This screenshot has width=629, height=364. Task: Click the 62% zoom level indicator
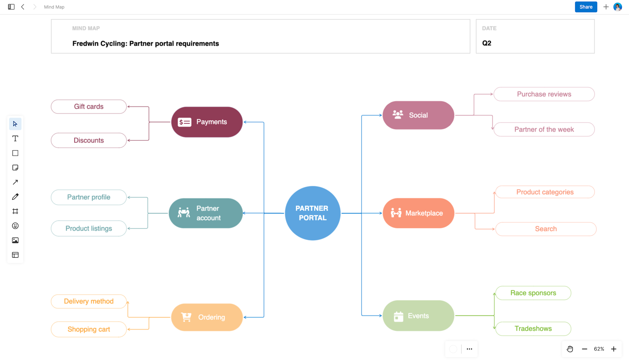point(599,349)
